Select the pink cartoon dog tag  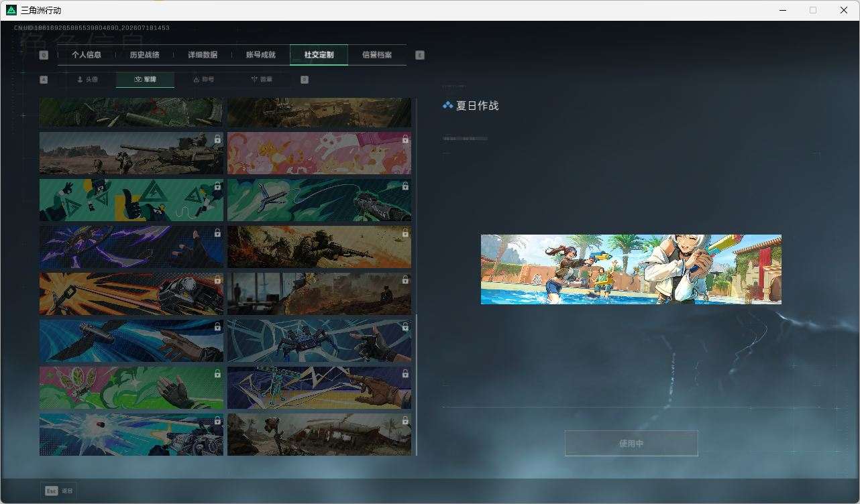(x=319, y=153)
